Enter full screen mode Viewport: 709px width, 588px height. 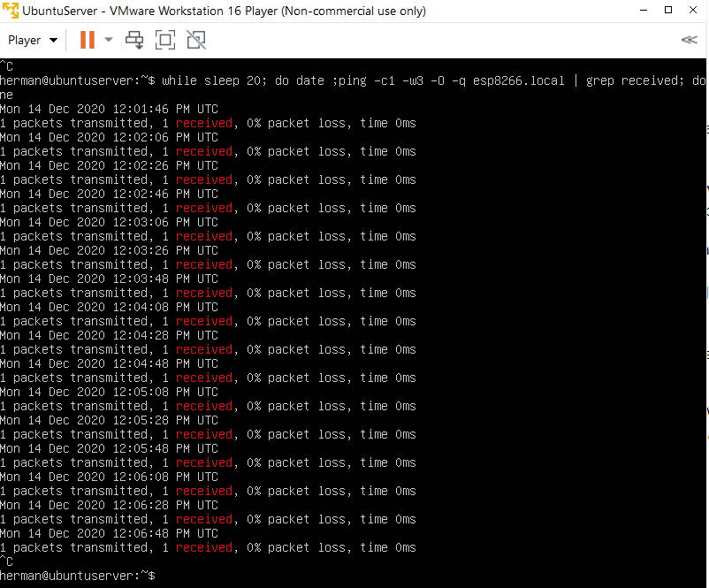pos(165,40)
